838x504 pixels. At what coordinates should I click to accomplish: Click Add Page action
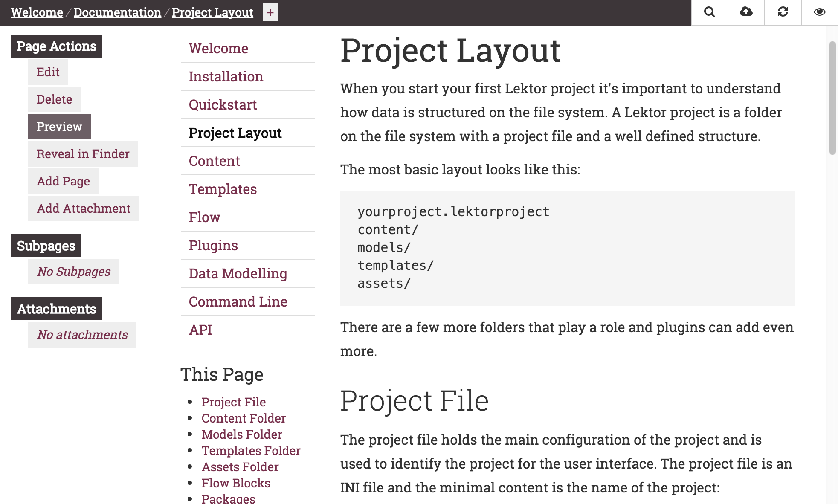[x=64, y=181]
